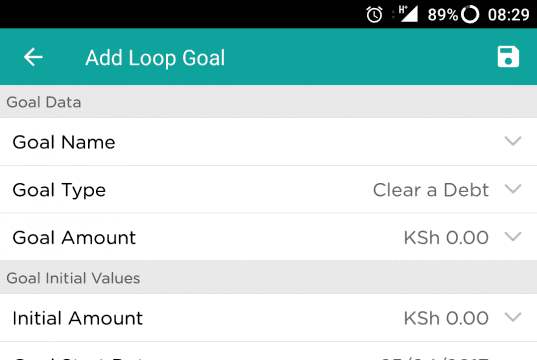Tap the back arrow icon
Screen dimensions: 537x360
tap(33, 57)
